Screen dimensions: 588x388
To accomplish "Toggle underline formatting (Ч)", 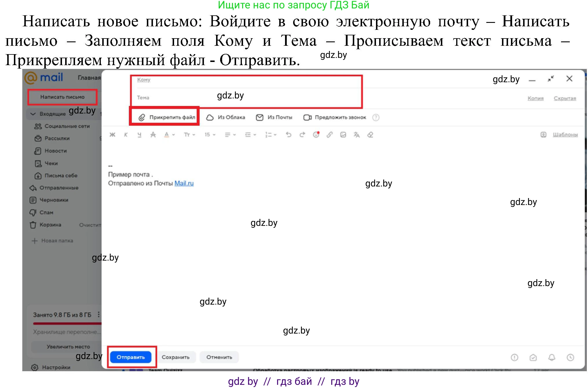I will click(x=139, y=135).
